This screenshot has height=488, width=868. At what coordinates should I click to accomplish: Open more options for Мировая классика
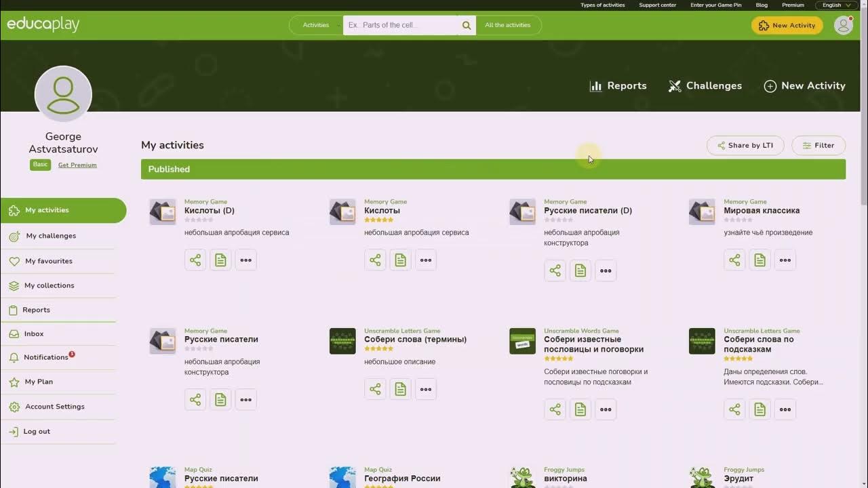point(785,260)
